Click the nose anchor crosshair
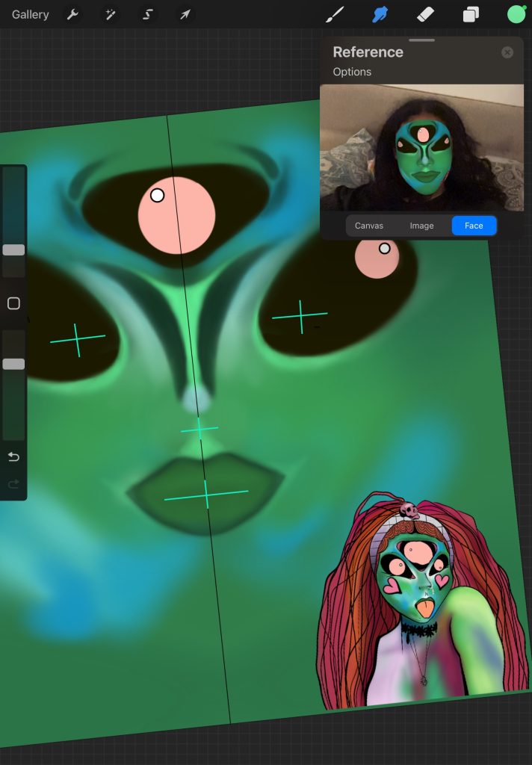The image size is (532, 765). tap(199, 430)
